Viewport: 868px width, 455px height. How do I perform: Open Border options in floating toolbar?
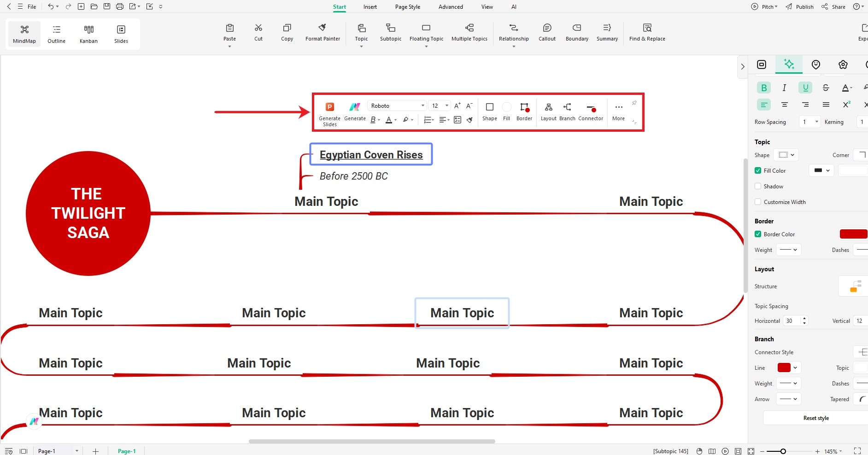pyautogui.click(x=524, y=111)
